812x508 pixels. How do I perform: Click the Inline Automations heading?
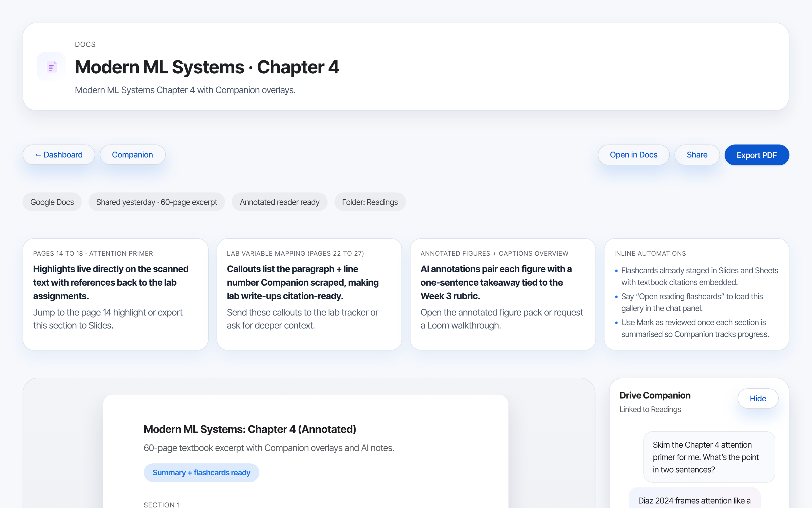pyautogui.click(x=650, y=253)
